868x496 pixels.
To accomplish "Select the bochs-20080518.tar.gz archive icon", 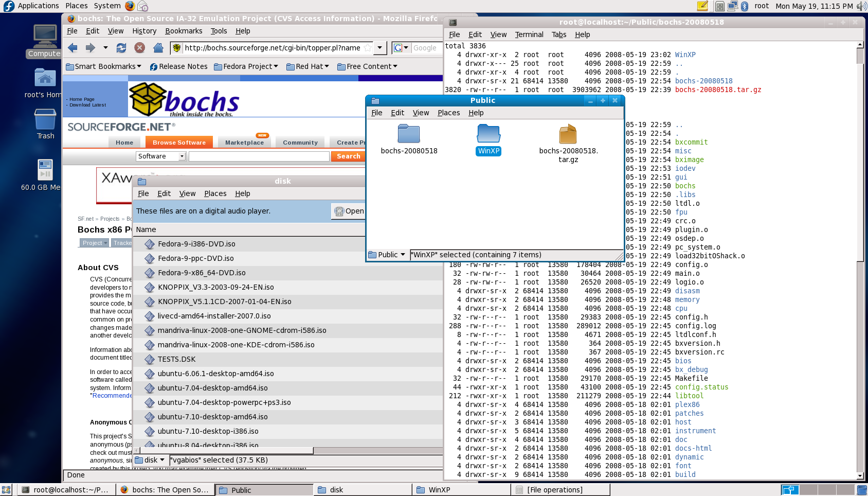I will (568, 144).
